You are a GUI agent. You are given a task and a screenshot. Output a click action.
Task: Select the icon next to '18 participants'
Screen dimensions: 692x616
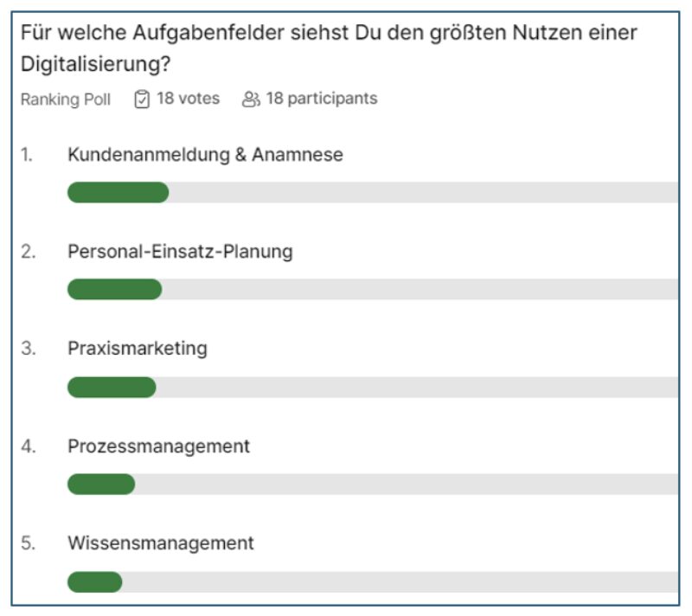pyautogui.click(x=250, y=99)
